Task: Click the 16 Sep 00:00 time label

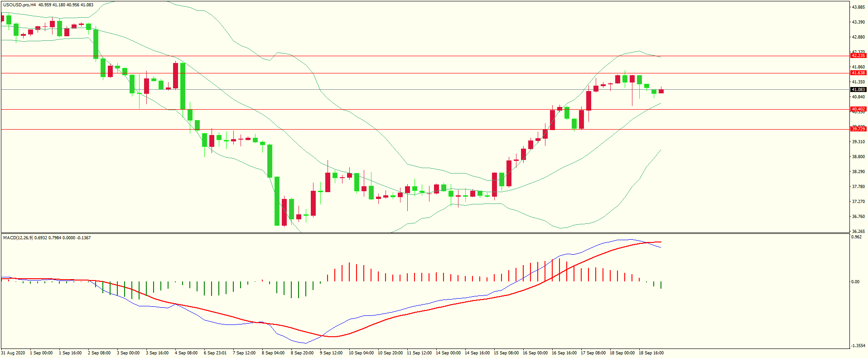Action: point(535,353)
